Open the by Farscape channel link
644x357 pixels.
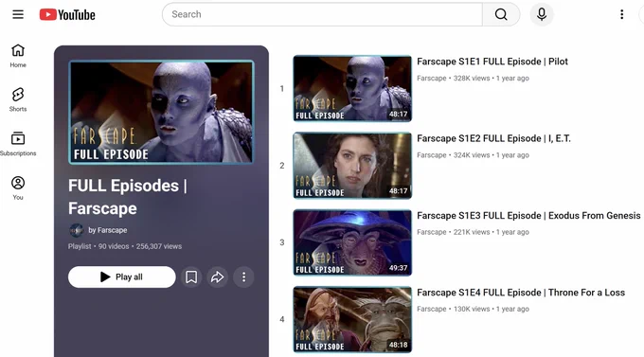(x=108, y=230)
